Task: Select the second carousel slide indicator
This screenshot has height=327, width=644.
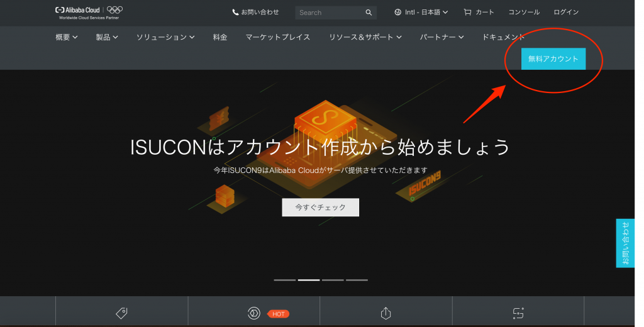Action: coord(309,280)
